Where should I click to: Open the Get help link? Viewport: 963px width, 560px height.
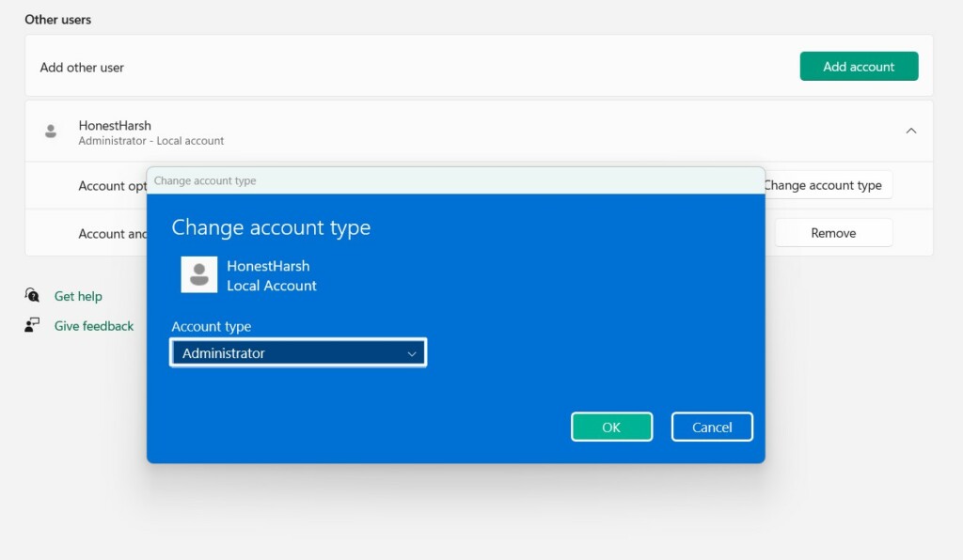(78, 296)
